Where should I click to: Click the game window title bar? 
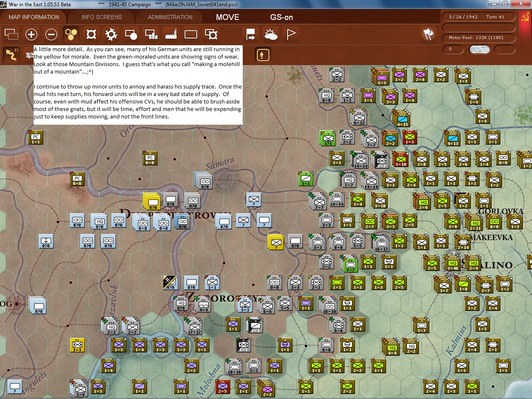pos(266,4)
